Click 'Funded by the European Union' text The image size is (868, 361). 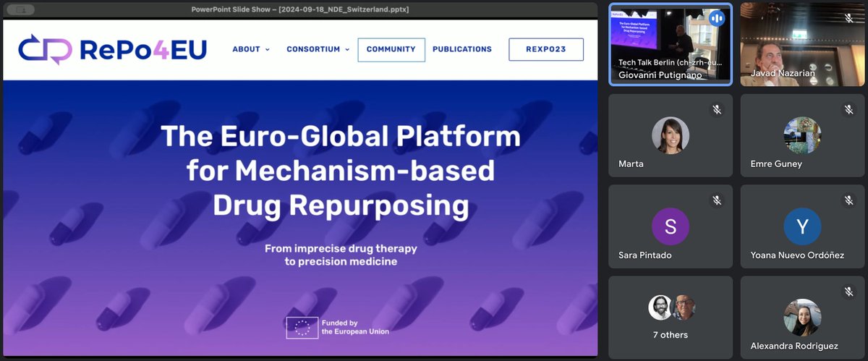[x=355, y=328]
